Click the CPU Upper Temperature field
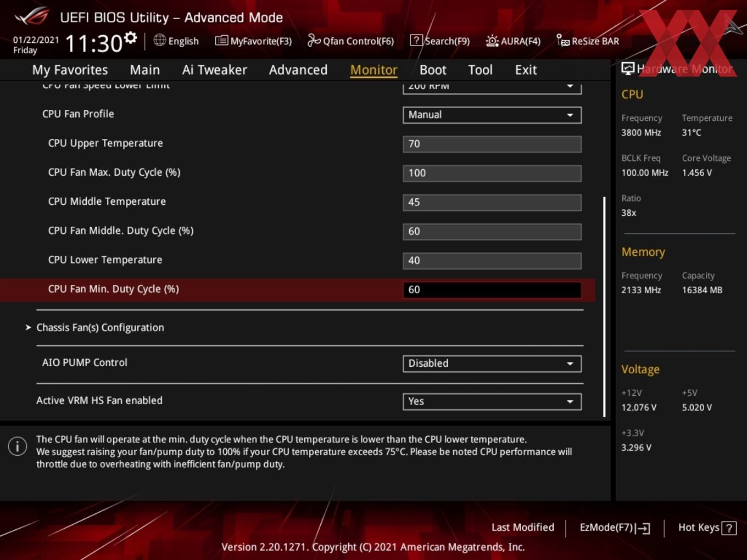 point(492,144)
